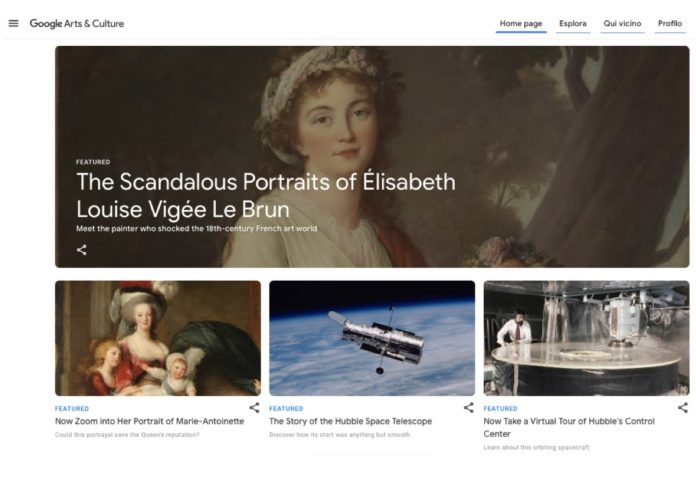This screenshot has width=696, height=479.
Task: Open 'The Story of the Hubble' title
Action: tap(351, 421)
